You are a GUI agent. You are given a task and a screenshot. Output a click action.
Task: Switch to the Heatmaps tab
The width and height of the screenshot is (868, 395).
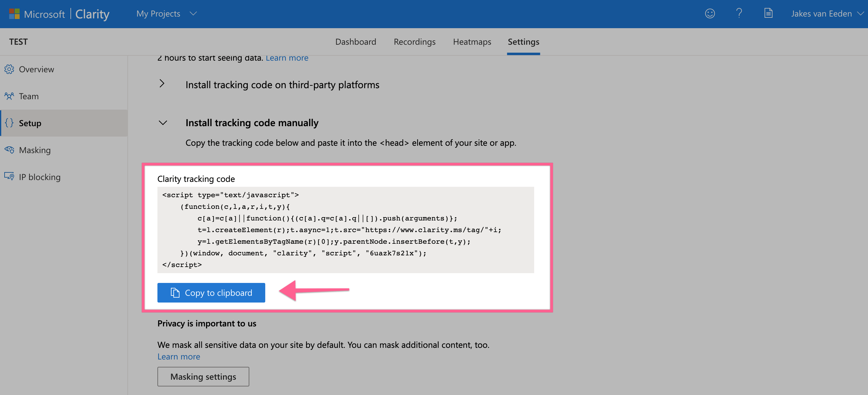tap(472, 42)
